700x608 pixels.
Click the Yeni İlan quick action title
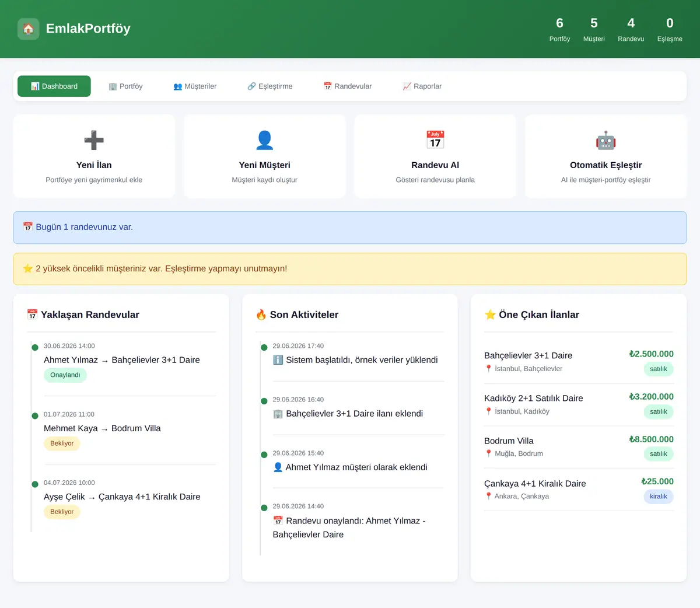coord(94,165)
